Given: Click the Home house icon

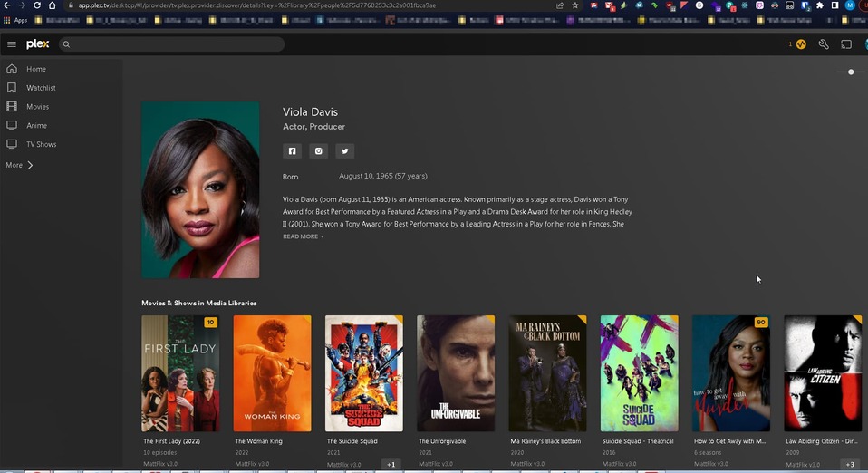Looking at the screenshot, I should tap(12, 69).
